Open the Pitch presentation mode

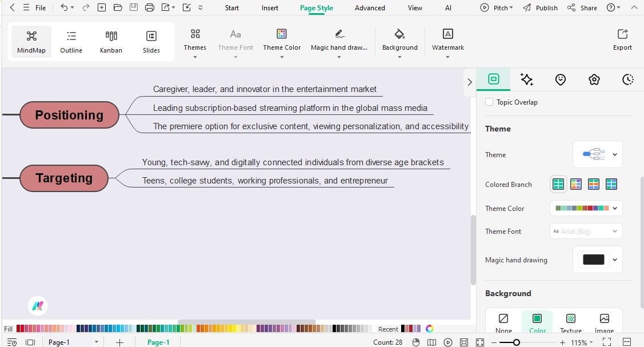click(x=497, y=7)
